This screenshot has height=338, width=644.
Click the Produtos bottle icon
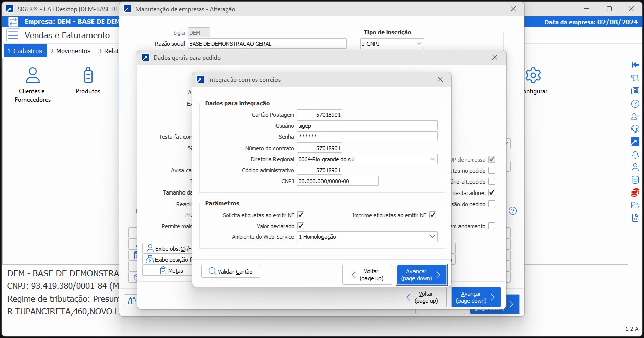coord(88,81)
